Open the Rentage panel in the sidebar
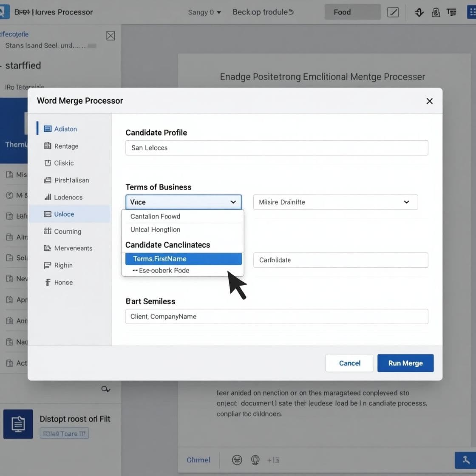The height and width of the screenshot is (476, 476). (x=48, y=146)
